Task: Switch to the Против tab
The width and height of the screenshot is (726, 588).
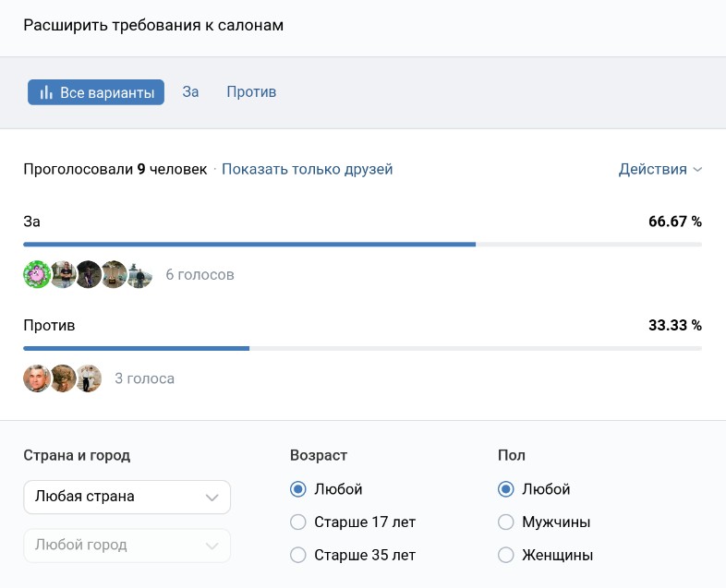Action: pyautogui.click(x=251, y=92)
